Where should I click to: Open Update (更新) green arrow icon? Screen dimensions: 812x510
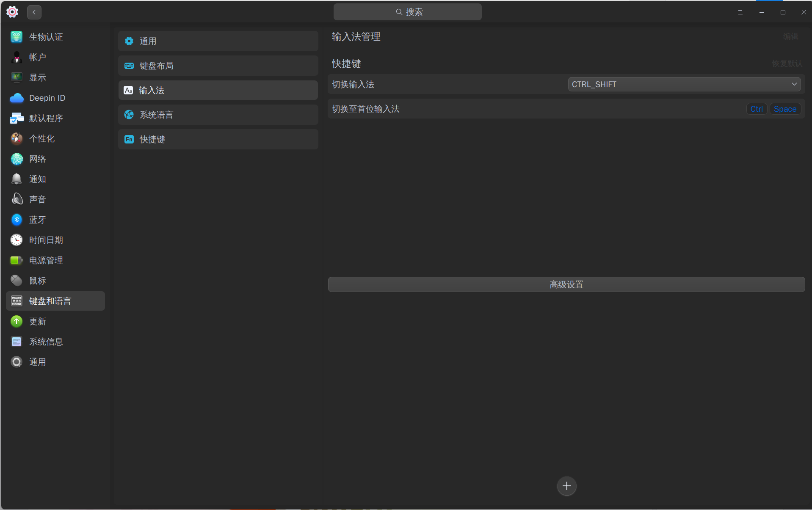17,321
